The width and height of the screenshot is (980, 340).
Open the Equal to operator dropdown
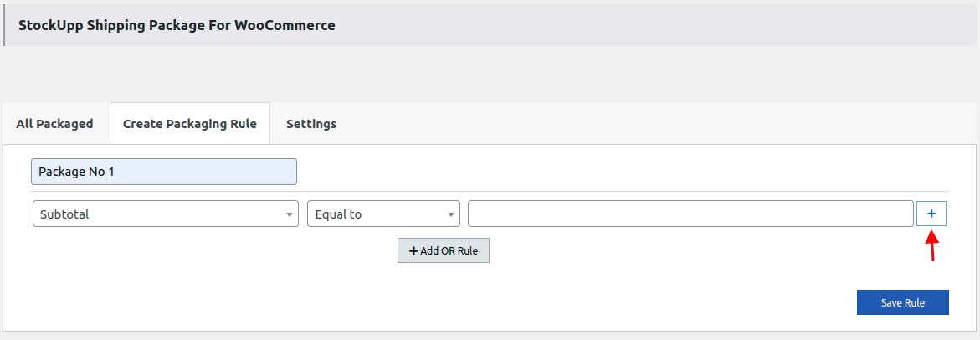383,214
